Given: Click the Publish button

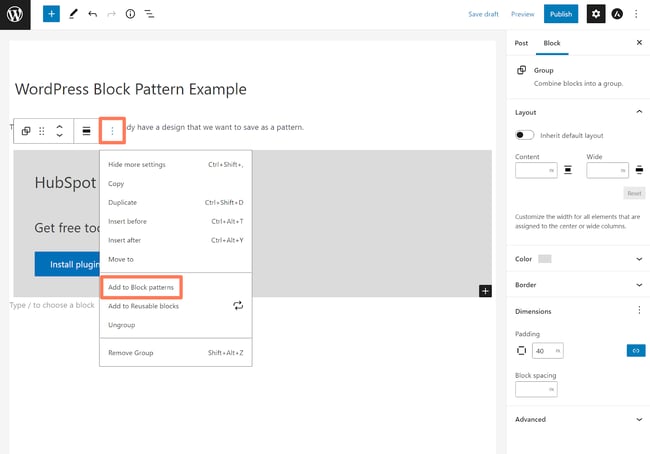Looking at the screenshot, I should (561, 14).
